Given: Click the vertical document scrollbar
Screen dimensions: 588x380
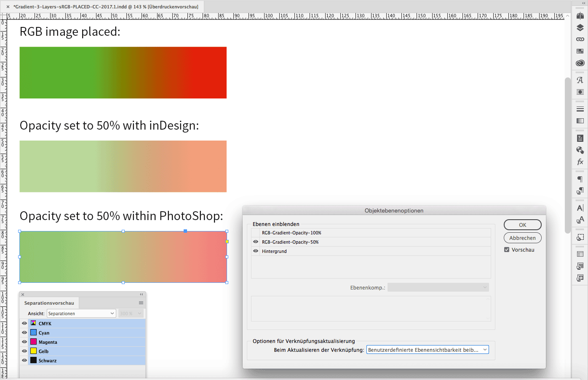Looking at the screenshot, I should click(567, 155).
